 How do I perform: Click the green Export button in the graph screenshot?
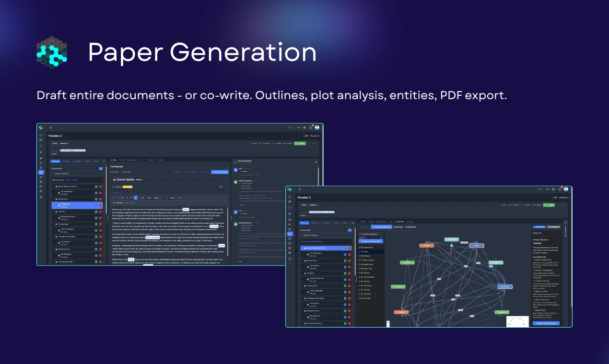(549, 205)
